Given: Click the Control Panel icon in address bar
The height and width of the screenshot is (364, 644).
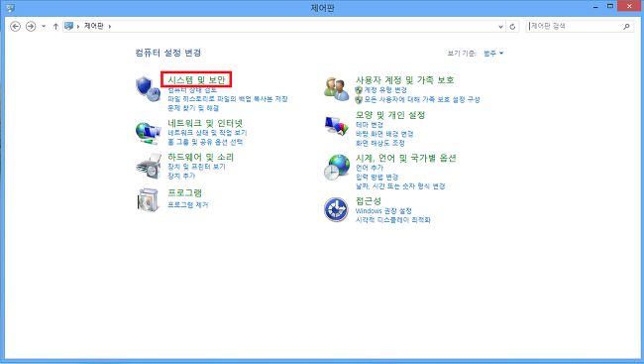Looking at the screenshot, I should (x=69, y=26).
